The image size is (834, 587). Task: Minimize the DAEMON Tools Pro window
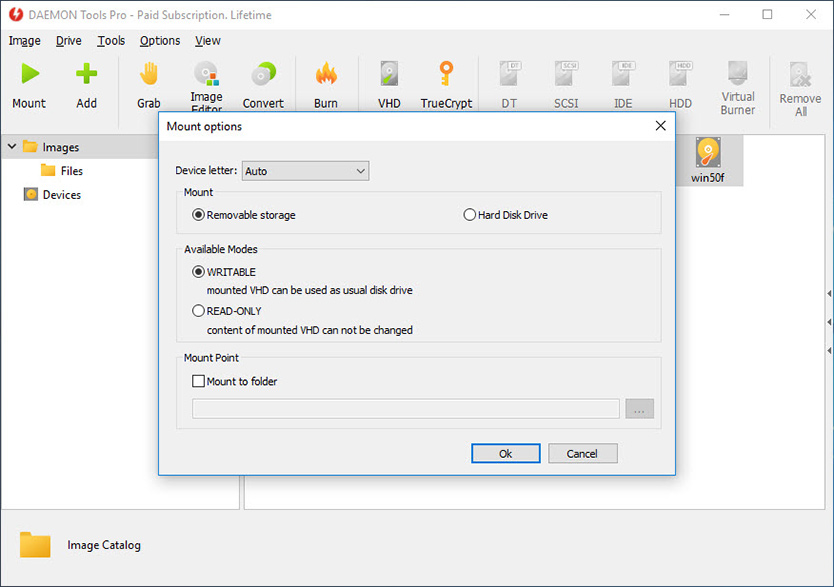(x=724, y=14)
